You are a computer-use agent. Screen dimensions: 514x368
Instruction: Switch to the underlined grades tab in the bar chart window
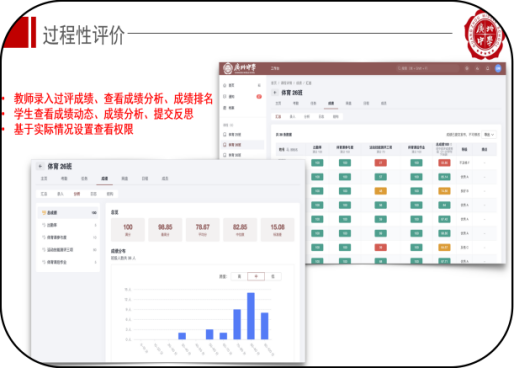104,179
